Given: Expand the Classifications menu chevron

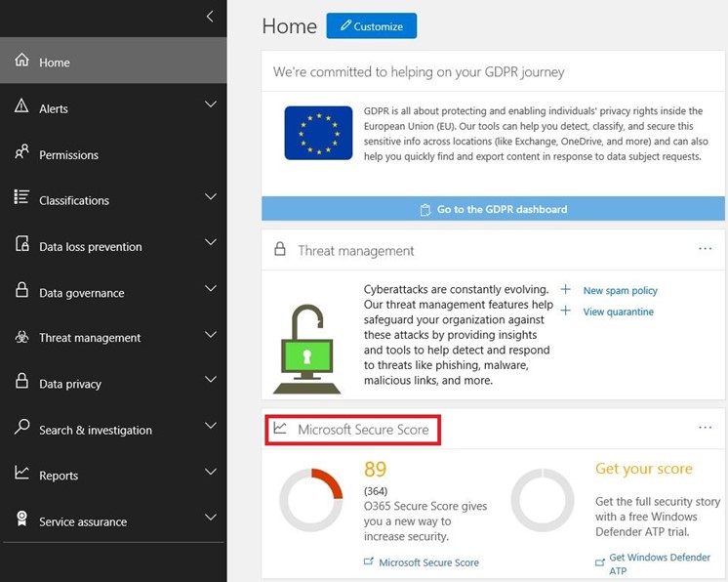Looking at the screenshot, I should click(211, 196).
